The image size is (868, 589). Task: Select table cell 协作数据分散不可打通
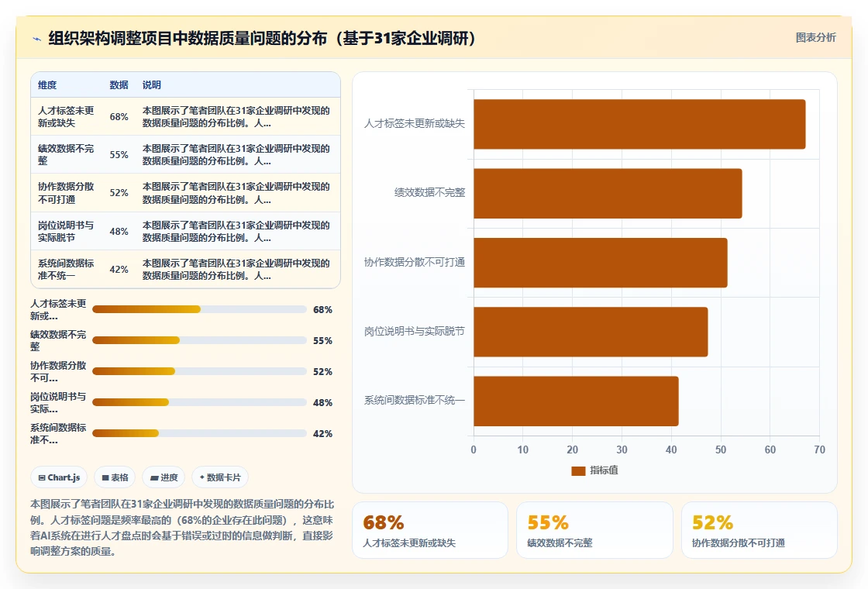[x=66, y=193]
